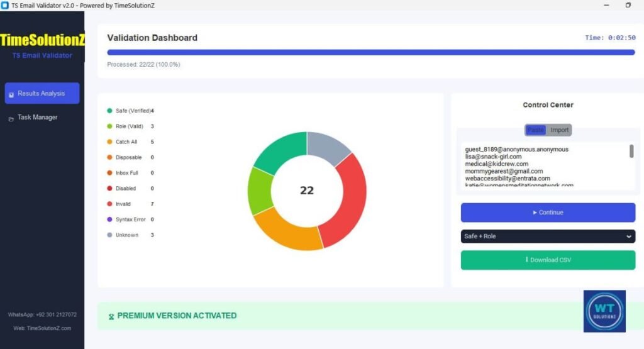Click the Results Analysis icon
Screen dimensions: 644x349
11,94
